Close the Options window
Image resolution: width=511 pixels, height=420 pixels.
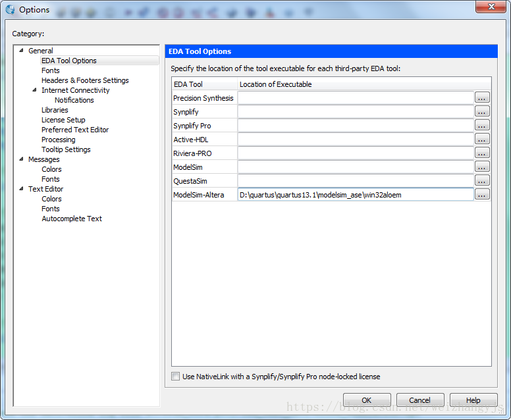tap(491, 7)
